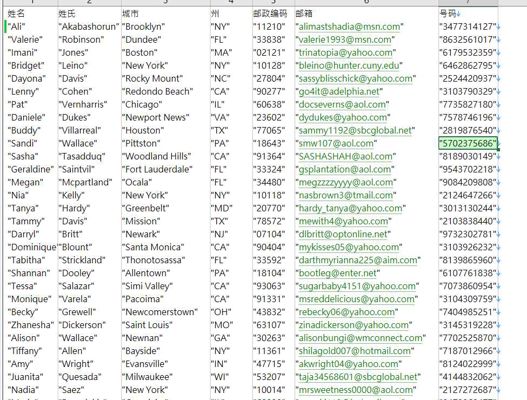Screen dimensions: 527x400
Task: Open the go4it@adelphia.net link
Action: (x=339, y=91)
